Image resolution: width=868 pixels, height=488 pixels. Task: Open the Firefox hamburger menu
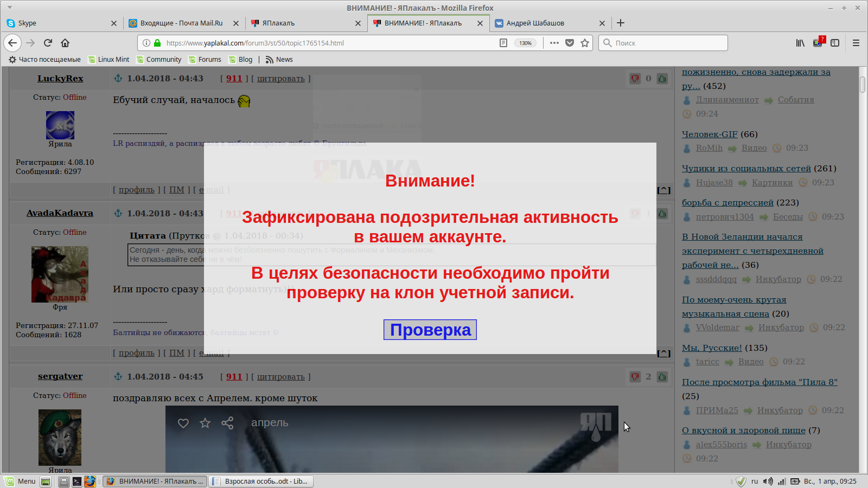(x=856, y=43)
